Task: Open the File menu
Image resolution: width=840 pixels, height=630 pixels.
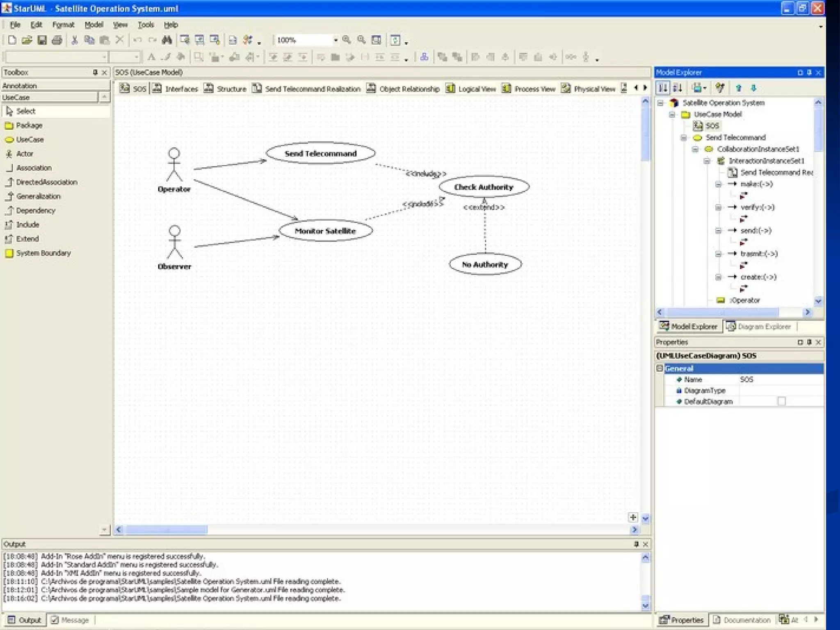Action: 15,25
